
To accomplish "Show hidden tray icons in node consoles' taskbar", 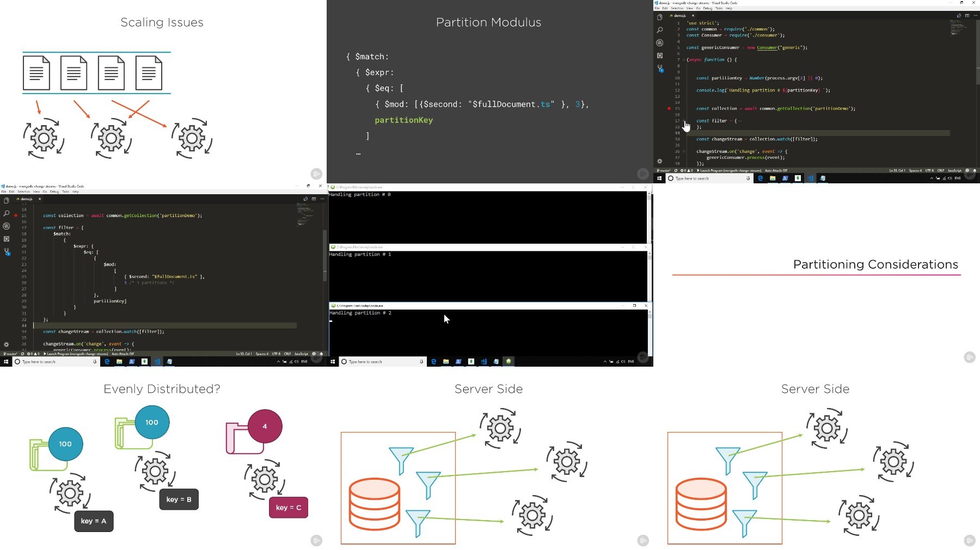I will [605, 361].
